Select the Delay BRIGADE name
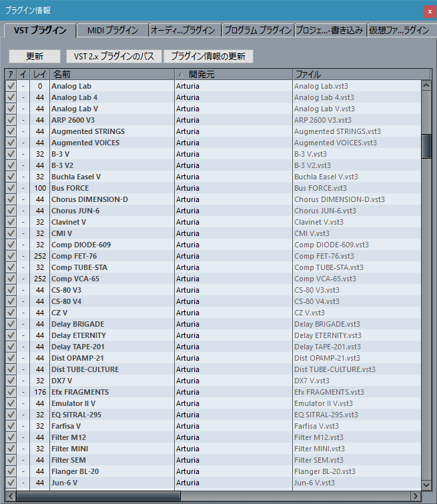The image size is (437, 504). point(78,324)
